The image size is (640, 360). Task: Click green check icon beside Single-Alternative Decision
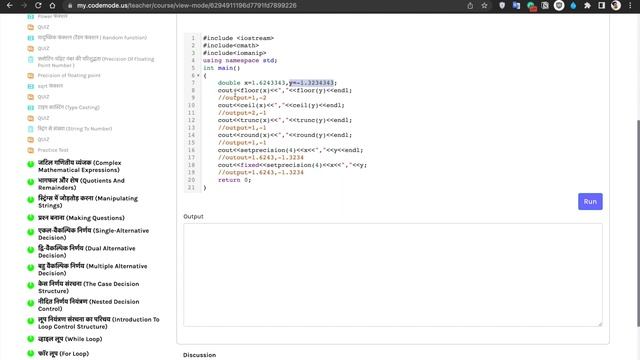(x=31, y=232)
